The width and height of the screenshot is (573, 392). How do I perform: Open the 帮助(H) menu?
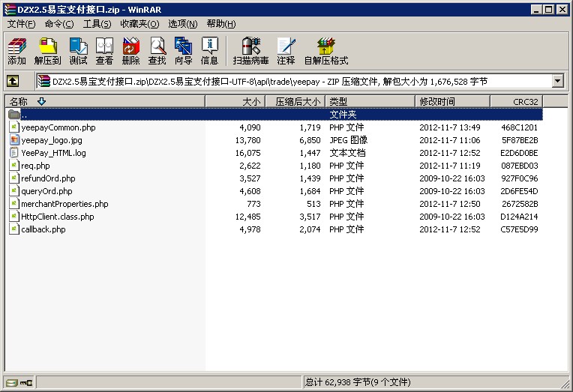(x=221, y=24)
